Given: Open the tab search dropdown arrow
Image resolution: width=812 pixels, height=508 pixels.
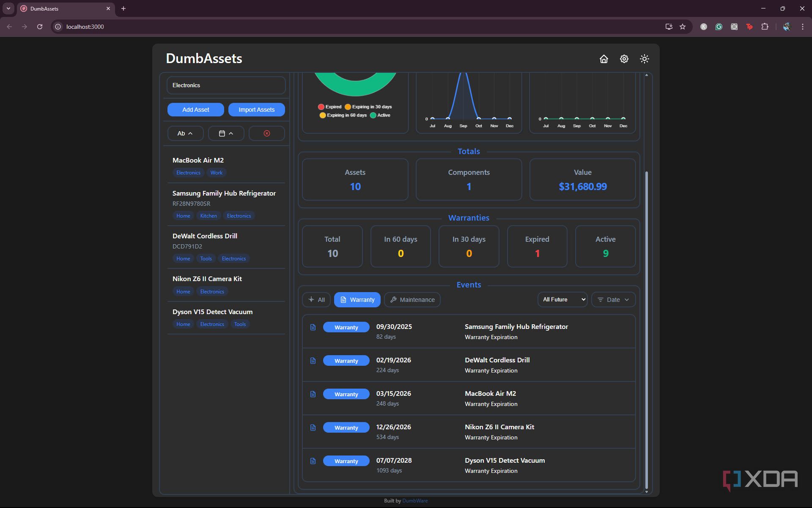Looking at the screenshot, I should point(8,8).
